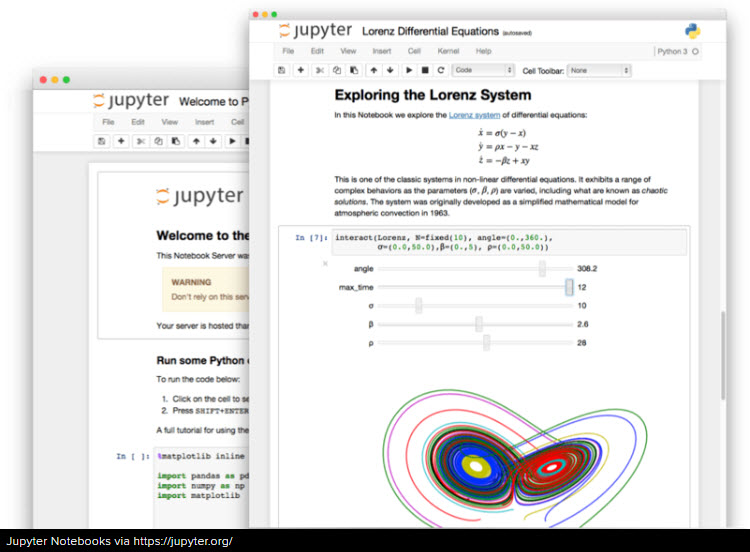
Task: Run the cell in the Lorenz notebook
Action: click(408, 70)
